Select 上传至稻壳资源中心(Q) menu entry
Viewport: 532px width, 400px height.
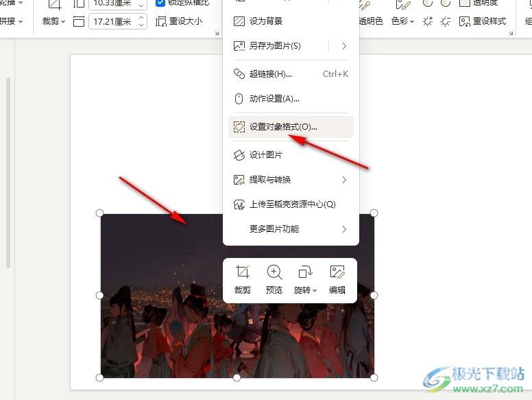click(x=291, y=204)
